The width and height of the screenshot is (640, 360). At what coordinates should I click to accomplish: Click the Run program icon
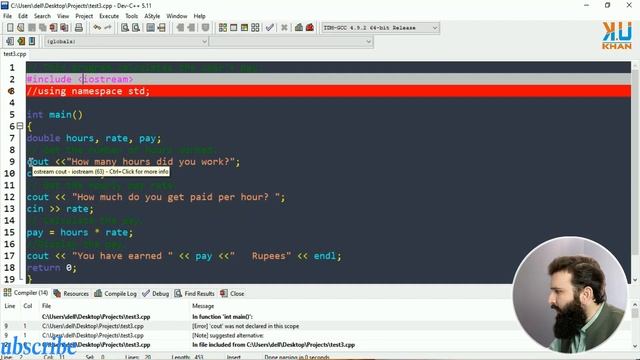(233, 28)
